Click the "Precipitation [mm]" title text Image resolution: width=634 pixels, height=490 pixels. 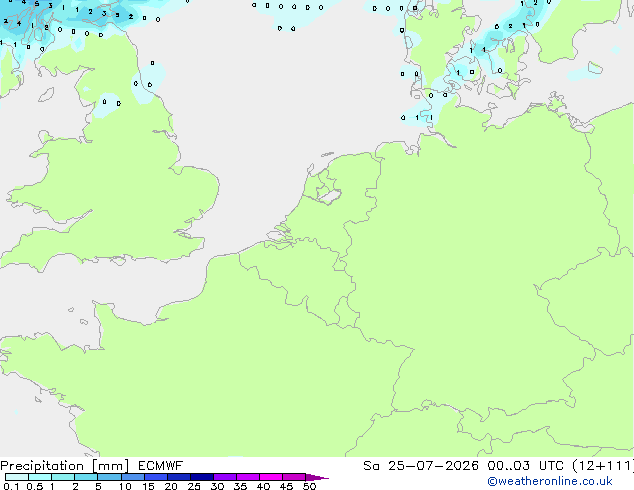(65, 466)
